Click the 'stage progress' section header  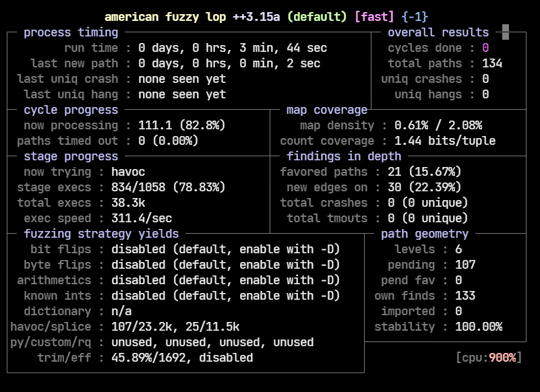[71, 156]
